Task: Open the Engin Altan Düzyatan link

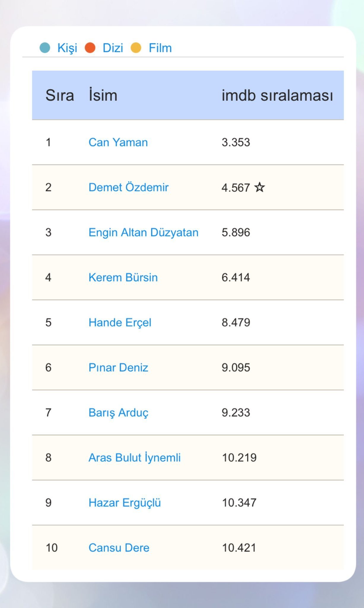Action: (x=143, y=232)
